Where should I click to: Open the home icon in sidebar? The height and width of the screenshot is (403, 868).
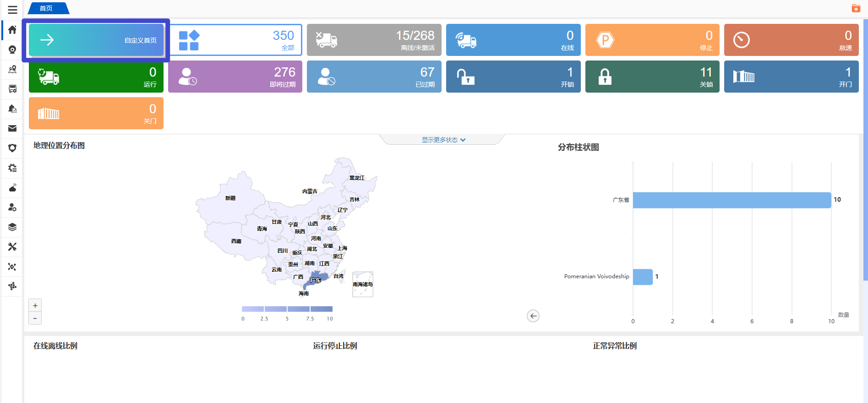12,30
